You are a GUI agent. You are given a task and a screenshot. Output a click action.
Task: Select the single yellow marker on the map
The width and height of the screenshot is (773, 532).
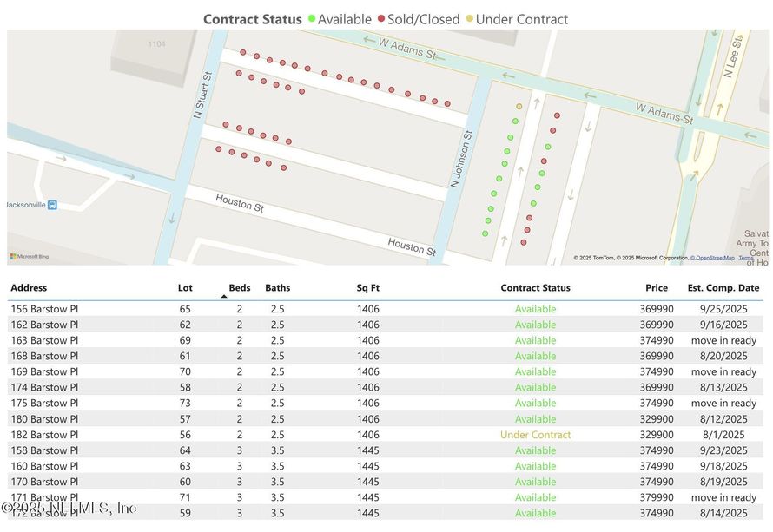point(519,106)
